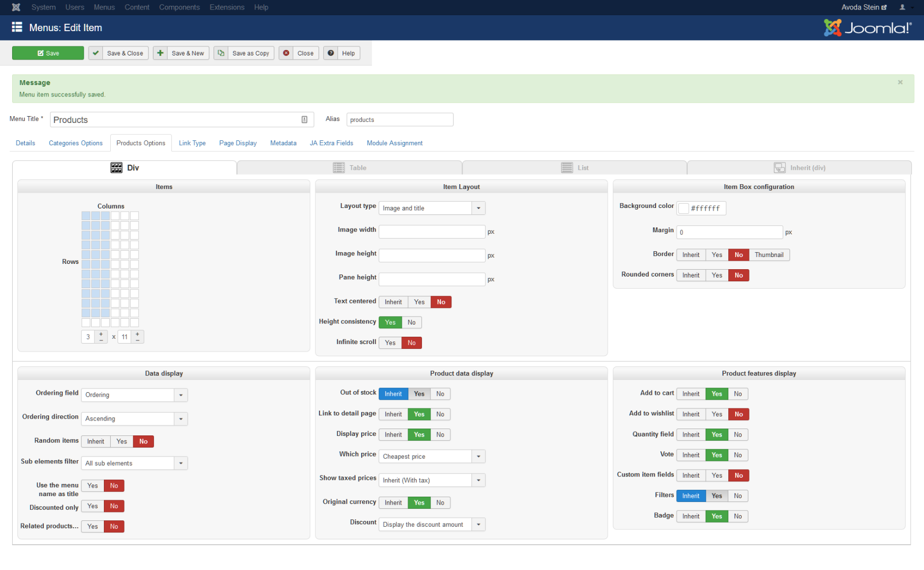Click the Background color swatch
Screen dimensions: 924x570
(x=684, y=208)
